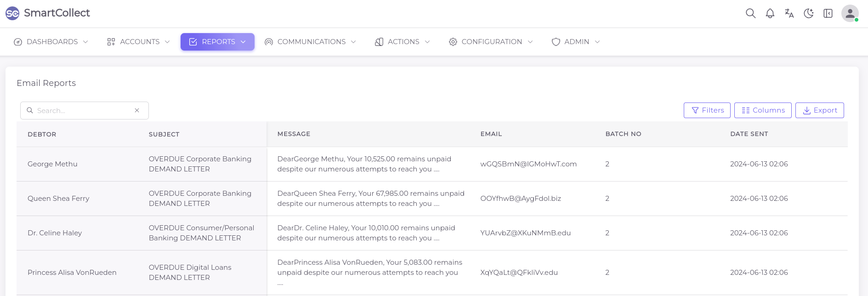Expand the Admin menu

(576, 42)
